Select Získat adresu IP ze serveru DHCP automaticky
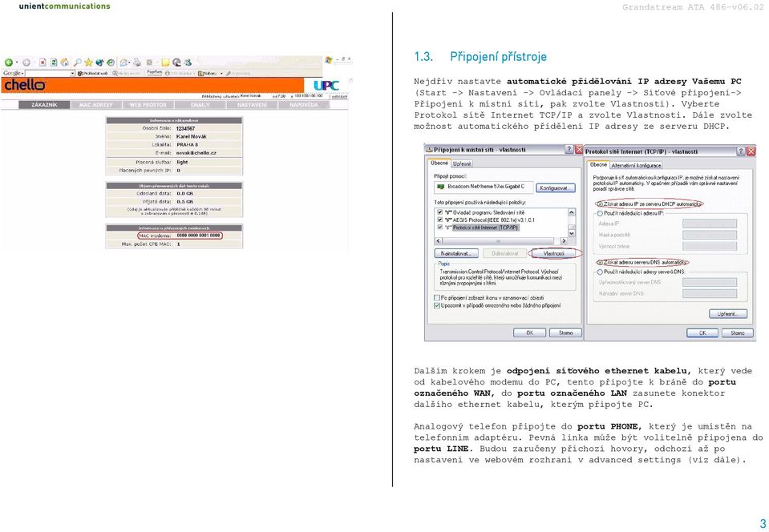The height and width of the screenshot is (532, 769). click(x=600, y=204)
